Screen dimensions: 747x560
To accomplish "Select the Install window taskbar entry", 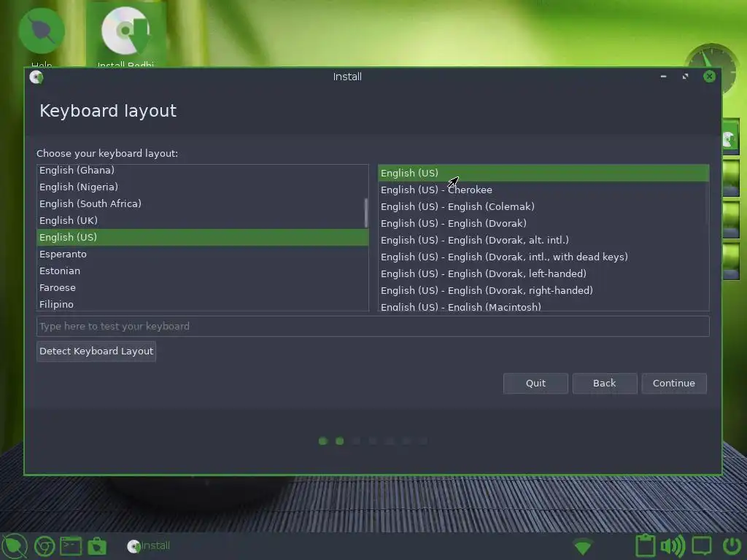I will 149,546.
